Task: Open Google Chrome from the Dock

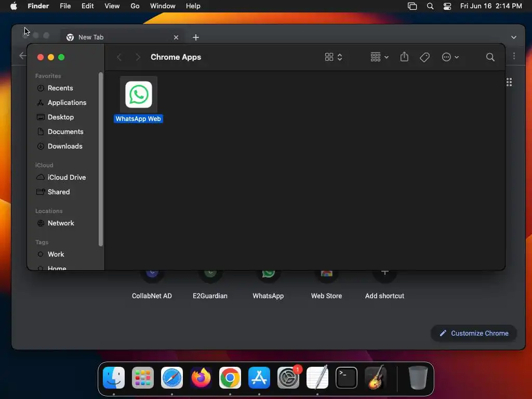Action: (230, 378)
